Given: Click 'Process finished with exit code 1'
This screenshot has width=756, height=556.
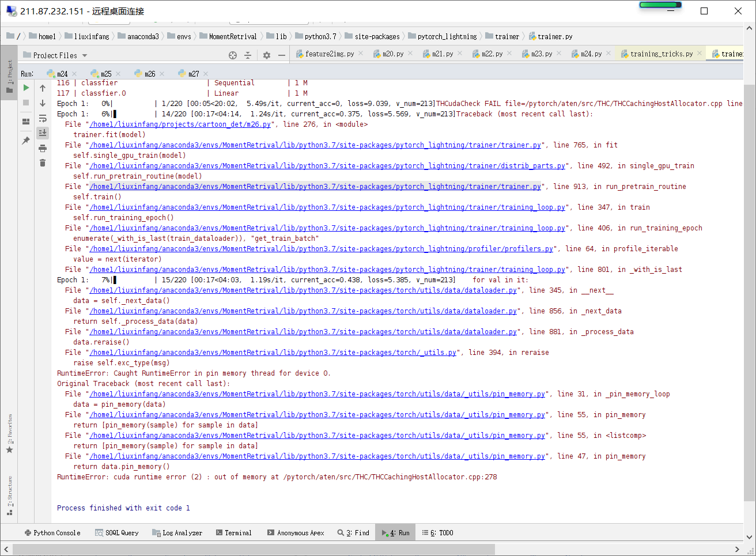Looking at the screenshot, I should [123, 508].
